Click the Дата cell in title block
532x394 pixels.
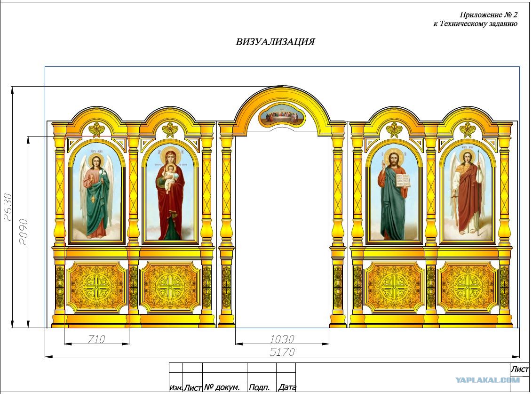(x=286, y=387)
